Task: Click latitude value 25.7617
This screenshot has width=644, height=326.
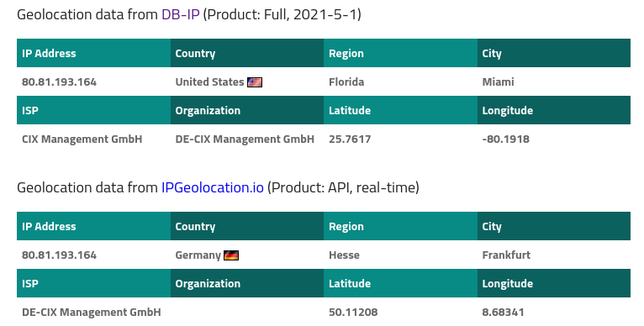Action: (x=350, y=139)
